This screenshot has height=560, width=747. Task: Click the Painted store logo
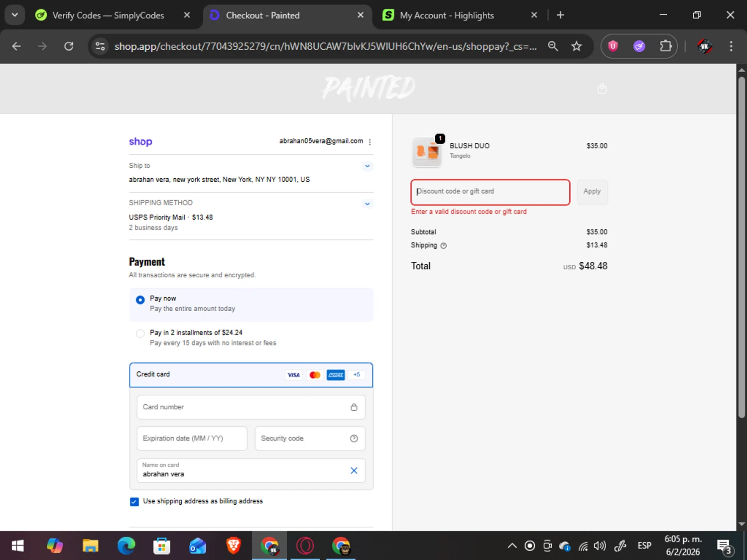tap(369, 88)
